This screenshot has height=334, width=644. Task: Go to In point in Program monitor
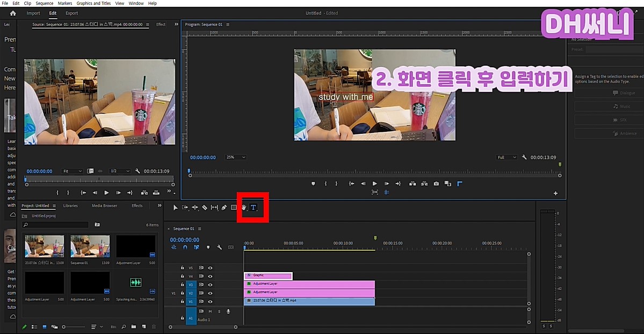(x=352, y=183)
